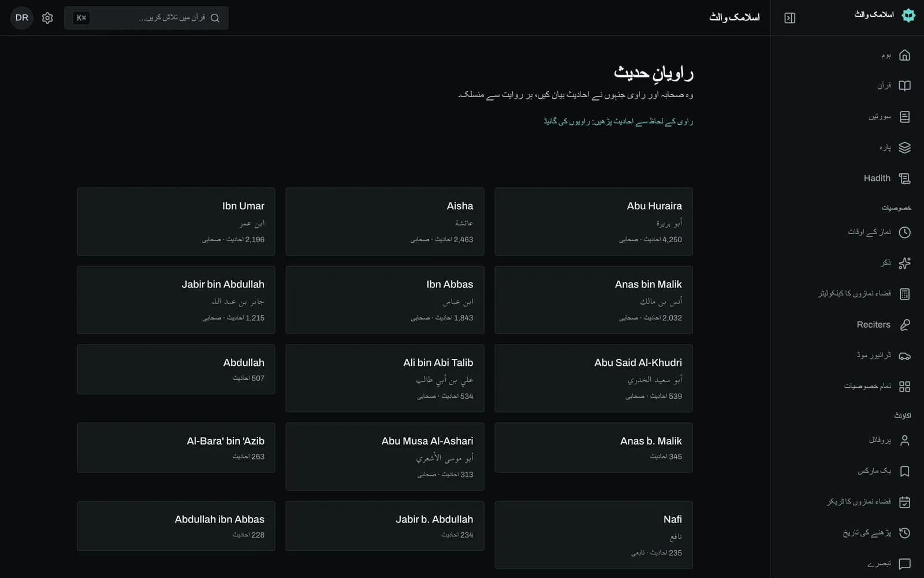The image size is (924, 578).
Task: Select Anas bin Malik card
Action: pos(593,300)
